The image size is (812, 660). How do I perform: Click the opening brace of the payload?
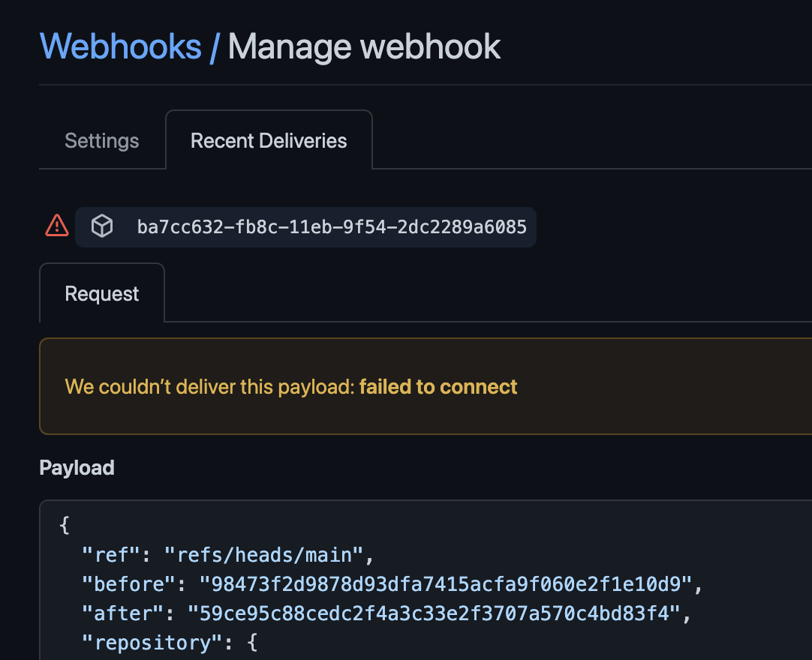click(64, 525)
